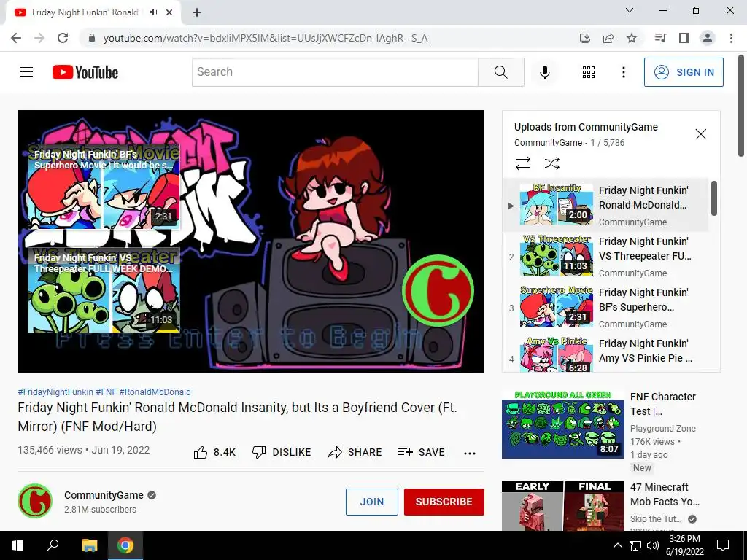Open the tab search chevron
Viewport: 747px width, 560px height.
[x=630, y=10]
